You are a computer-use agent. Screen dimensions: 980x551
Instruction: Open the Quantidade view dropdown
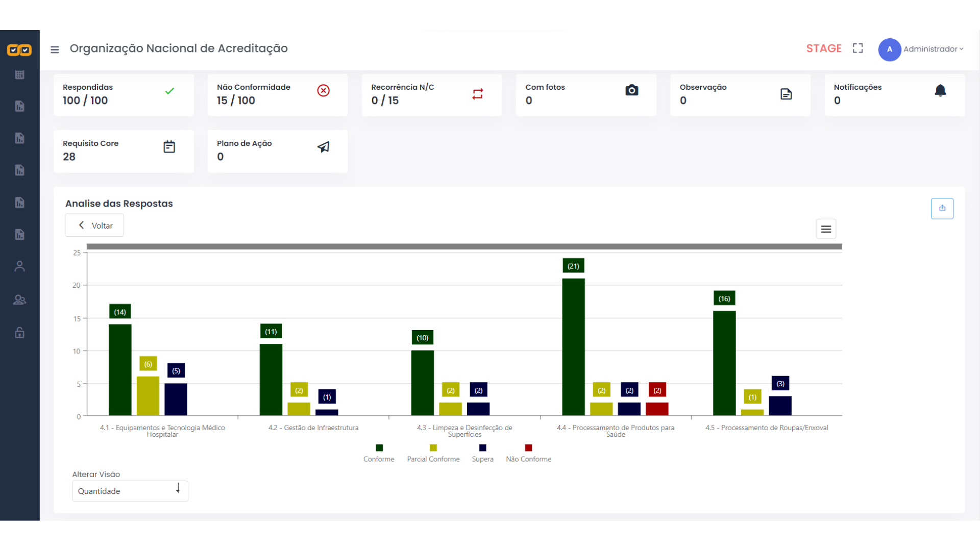click(130, 491)
